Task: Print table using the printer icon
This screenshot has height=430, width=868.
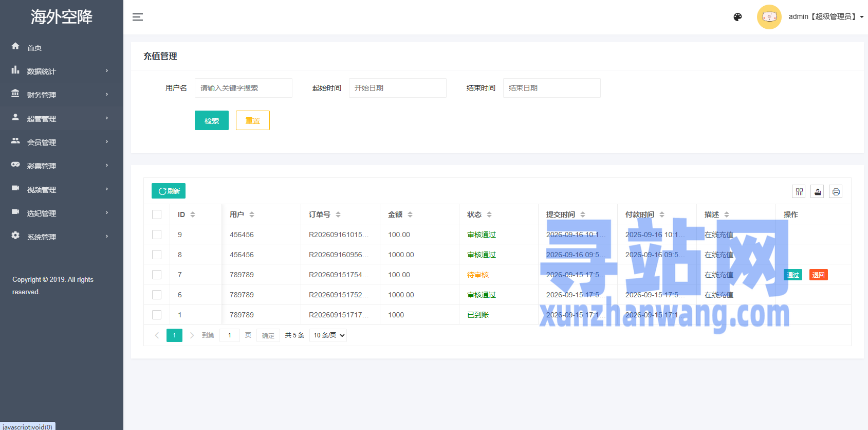Action: point(836,192)
